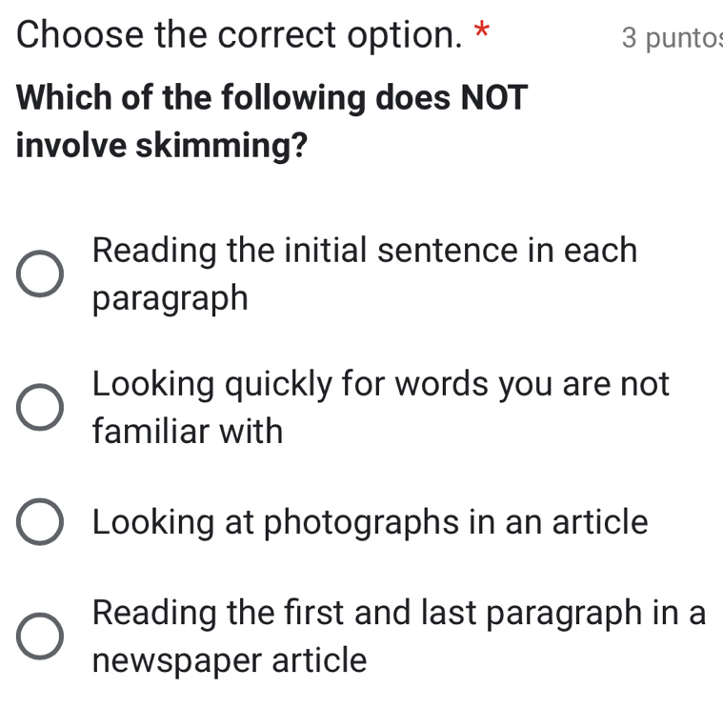The image size is (723, 728).
Task: Click the word 'paragraph' under the first option
Action: [x=171, y=298]
